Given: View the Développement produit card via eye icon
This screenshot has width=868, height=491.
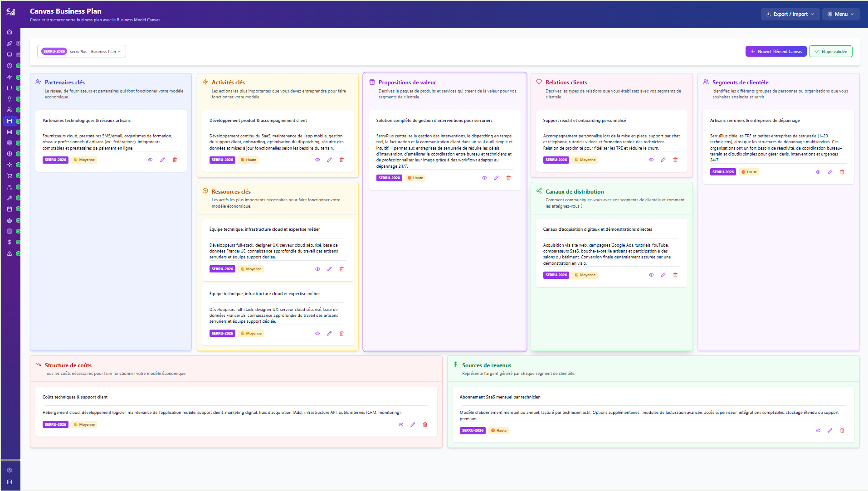Looking at the screenshot, I should click(x=317, y=160).
